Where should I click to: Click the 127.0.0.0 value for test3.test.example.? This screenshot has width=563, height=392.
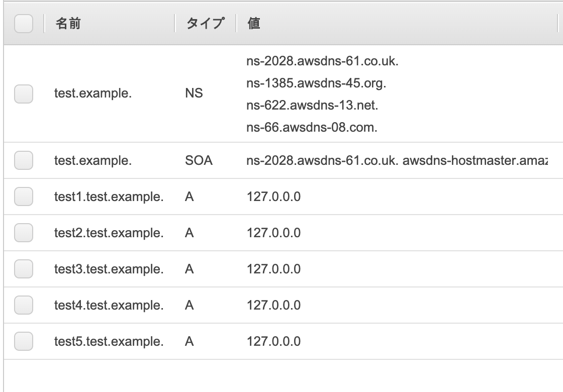tap(273, 269)
